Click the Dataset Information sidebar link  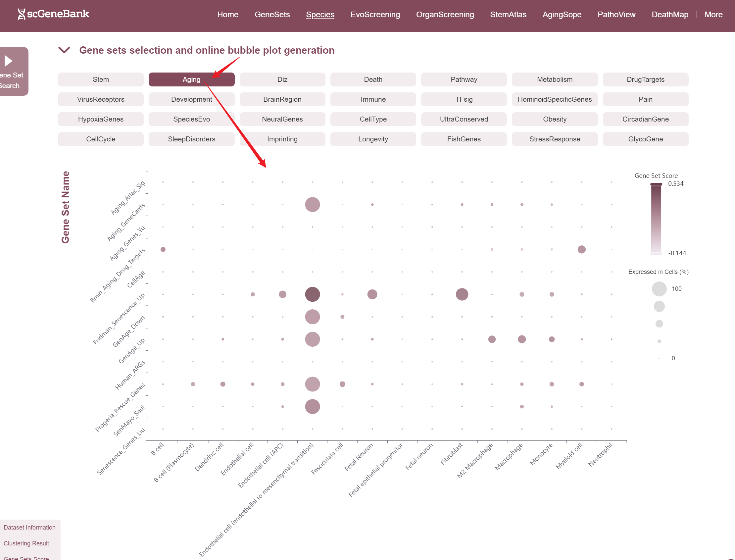29,527
